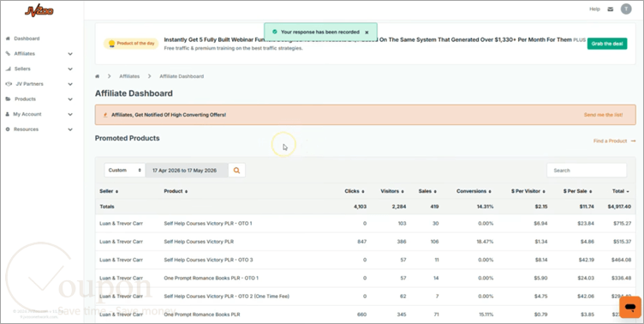This screenshot has height=324, width=644.
Task: Open the Sellers sidebar menu
Action: [22, 69]
